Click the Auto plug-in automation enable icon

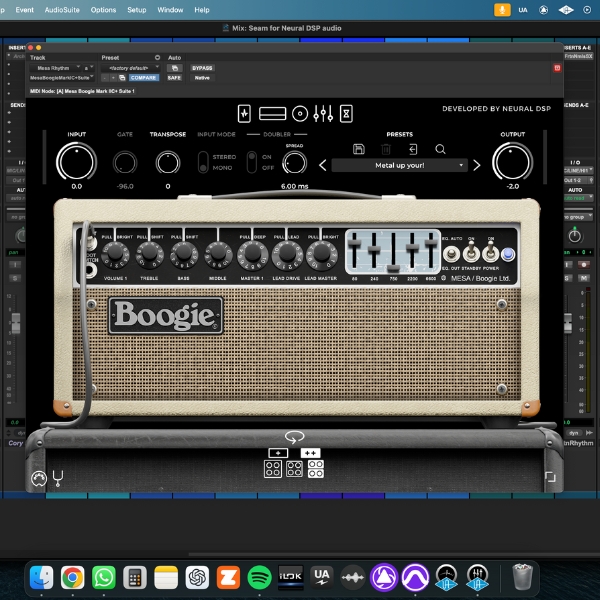coord(174,68)
